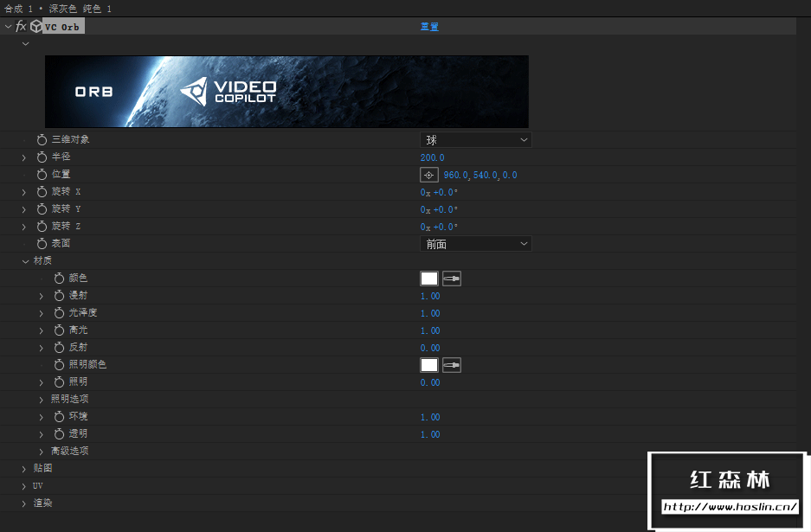
Task: Open the 颜色 white color swatch
Action: [x=428, y=279]
